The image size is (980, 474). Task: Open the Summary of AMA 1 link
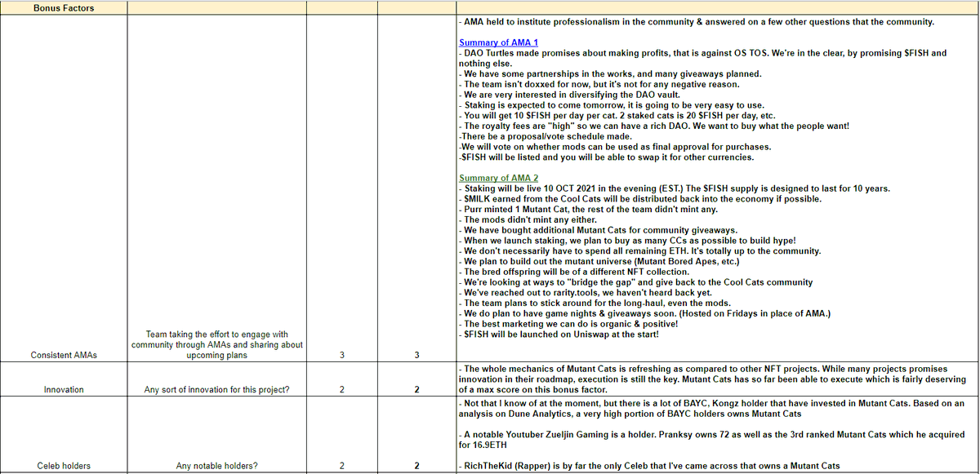498,42
